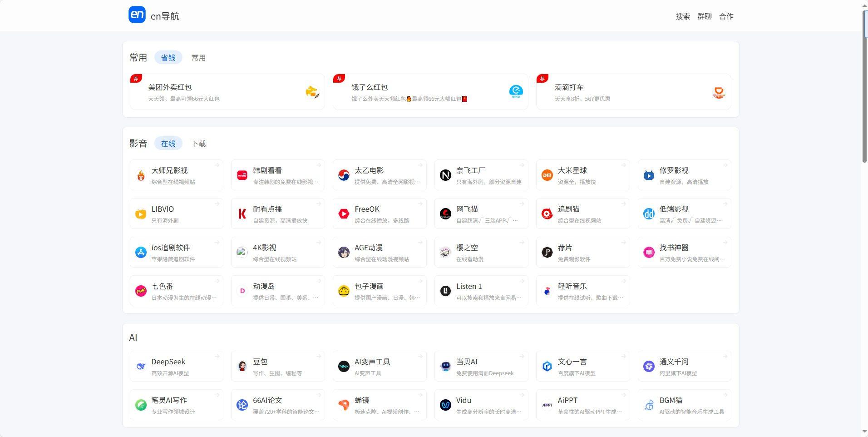
Task: Click the 合作 navigation link
Action: tap(726, 16)
